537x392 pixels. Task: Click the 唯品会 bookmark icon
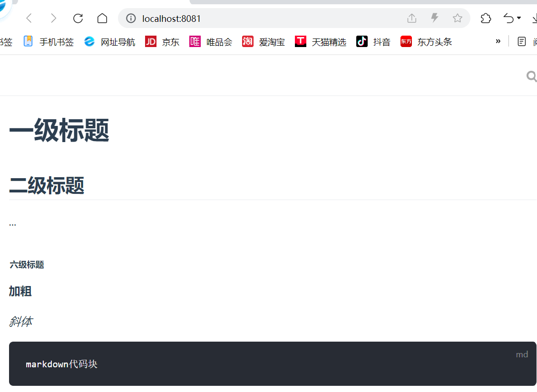195,41
